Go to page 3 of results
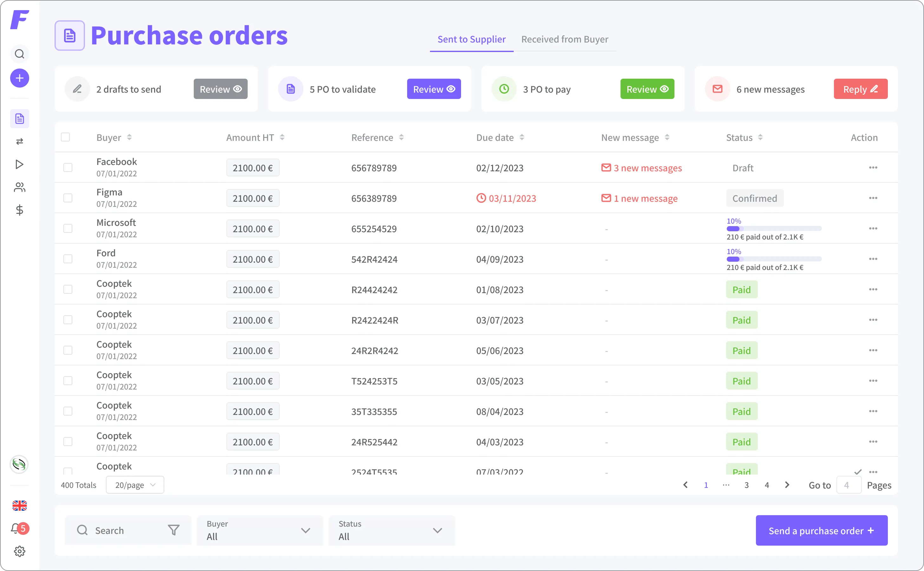The height and width of the screenshot is (571, 924). point(746,485)
